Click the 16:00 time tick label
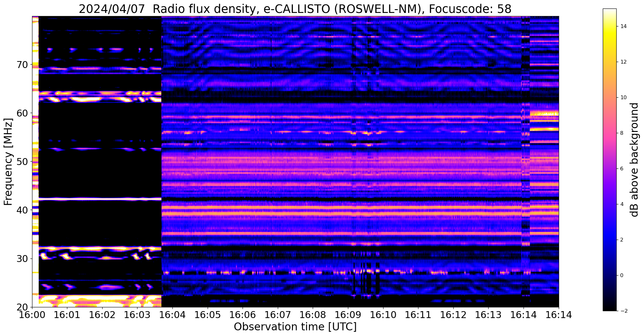Screen dimensions: 644x336 pos(32,315)
